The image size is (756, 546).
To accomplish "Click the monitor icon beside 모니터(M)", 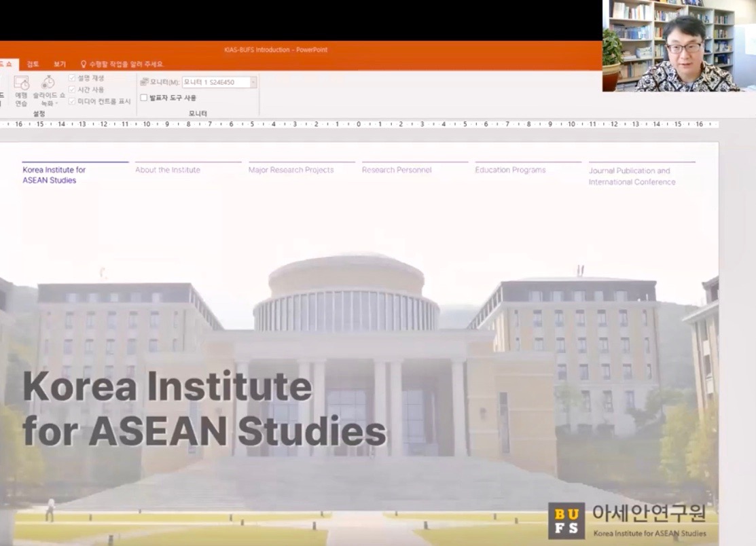I will [x=144, y=82].
